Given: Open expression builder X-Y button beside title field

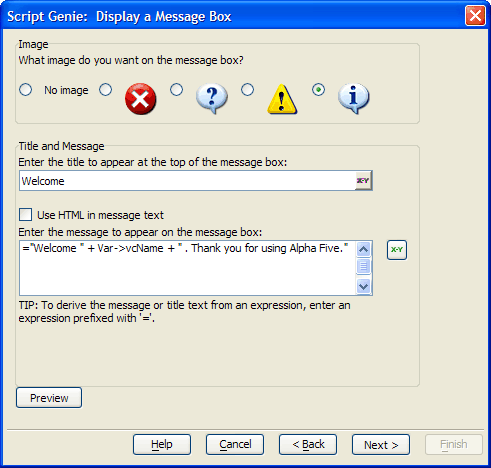Looking at the screenshot, I should pos(363,181).
